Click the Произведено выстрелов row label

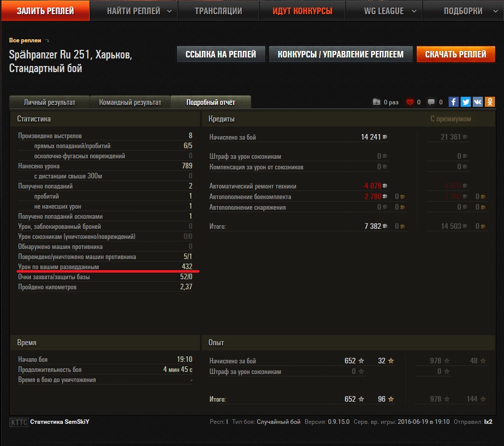[50, 136]
